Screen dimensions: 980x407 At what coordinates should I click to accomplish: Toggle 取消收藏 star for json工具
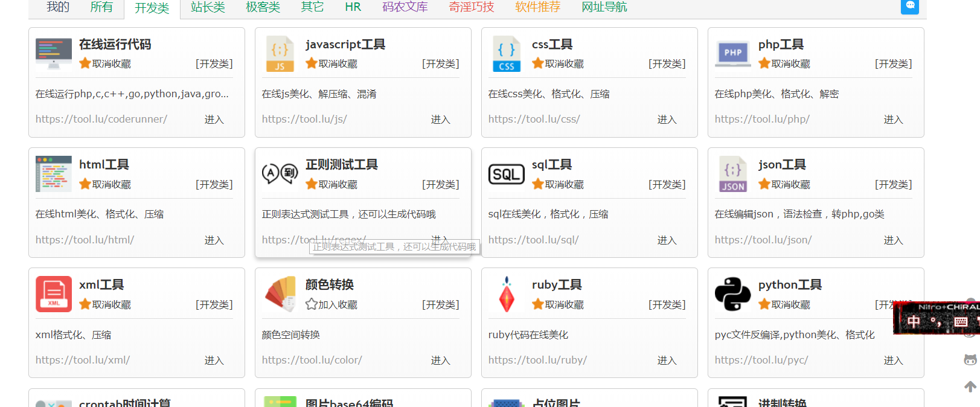coord(784,184)
